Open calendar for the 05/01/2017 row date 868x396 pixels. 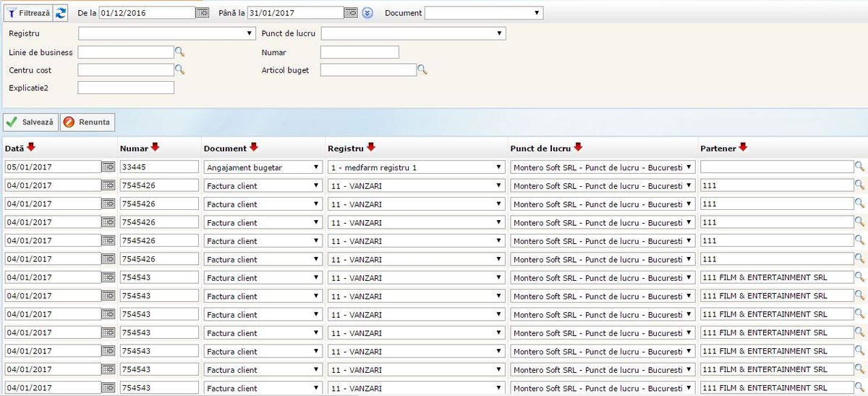[x=108, y=167]
